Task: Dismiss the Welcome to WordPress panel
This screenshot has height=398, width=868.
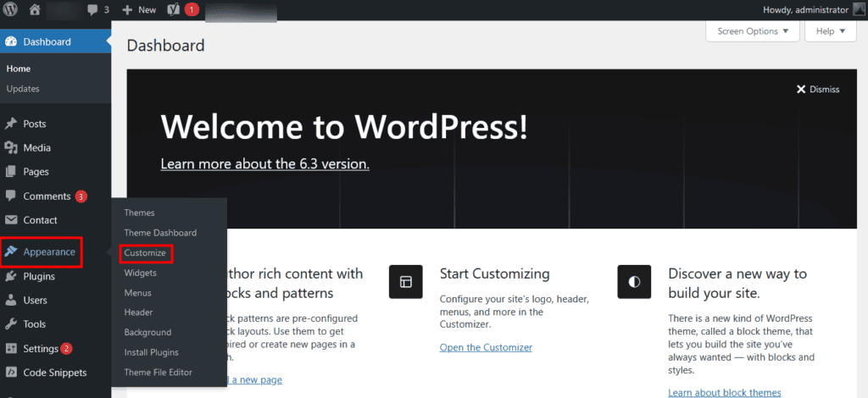Action: click(818, 89)
